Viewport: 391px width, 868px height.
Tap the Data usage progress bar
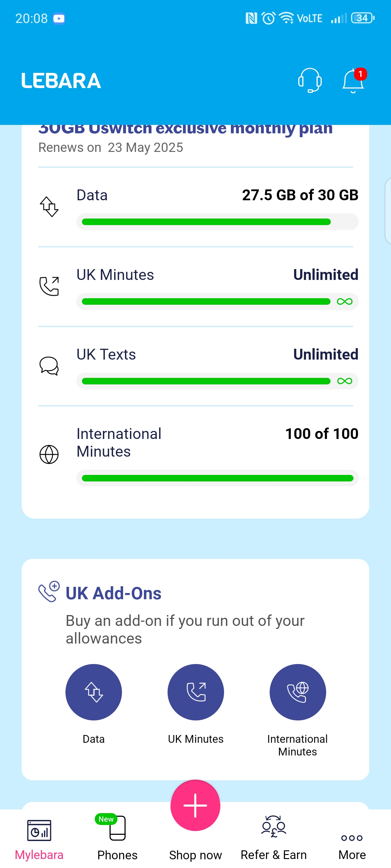(217, 222)
